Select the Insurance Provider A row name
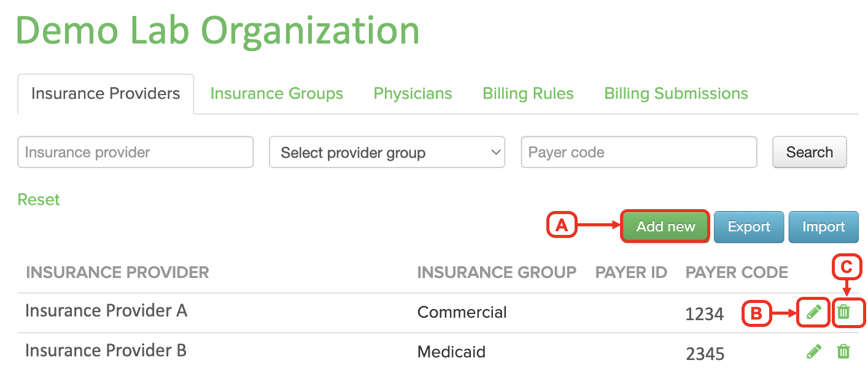This screenshot has height=368, width=868. pyautogui.click(x=106, y=311)
